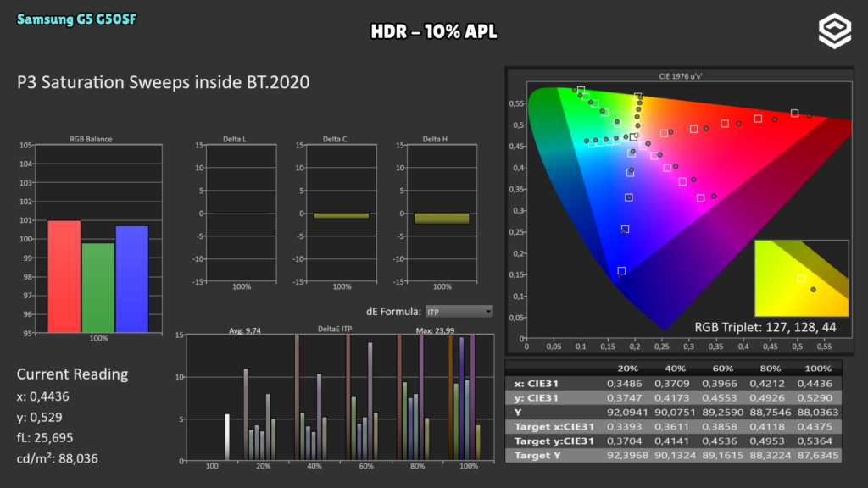868x488 pixels.
Task: Click the layered hexagon logo icon
Action: [x=835, y=31]
